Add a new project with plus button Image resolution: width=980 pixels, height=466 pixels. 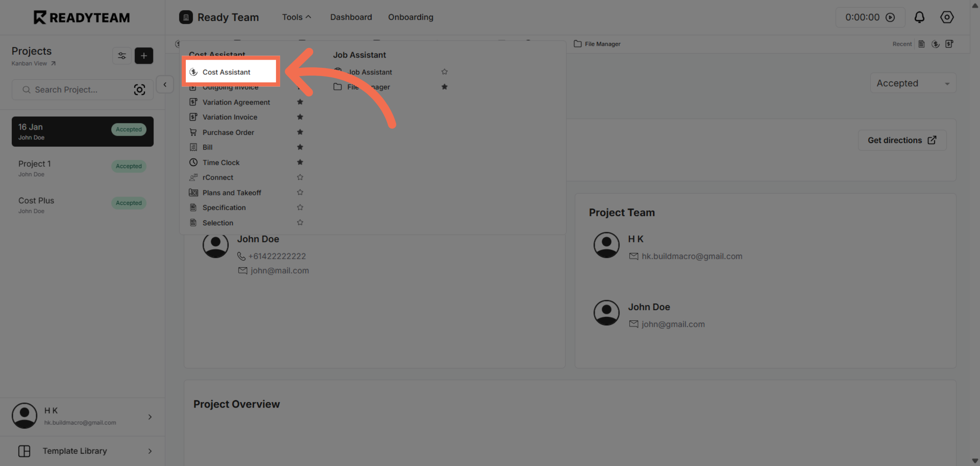(x=144, y=56)
